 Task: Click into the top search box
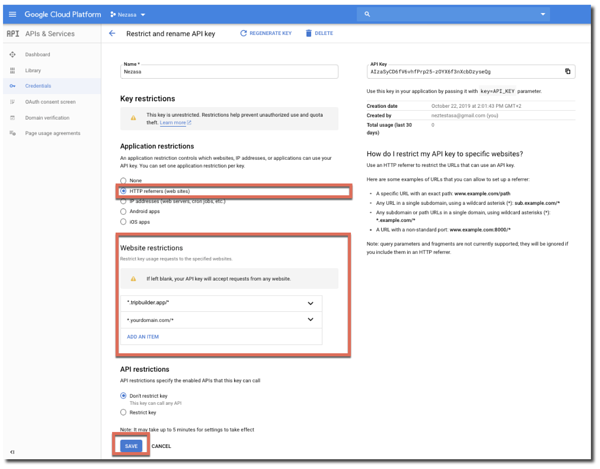[x=453, y=15]
